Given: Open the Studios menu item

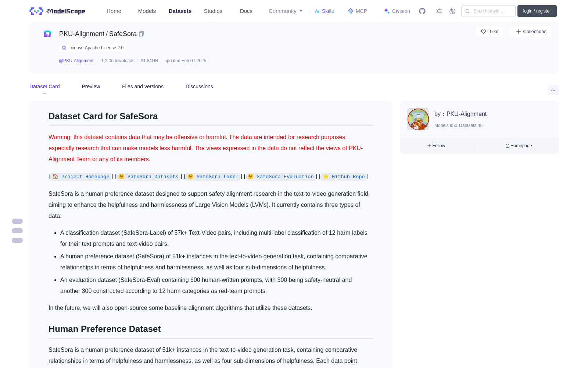Looking at the screenshot, I should [213, 11].
